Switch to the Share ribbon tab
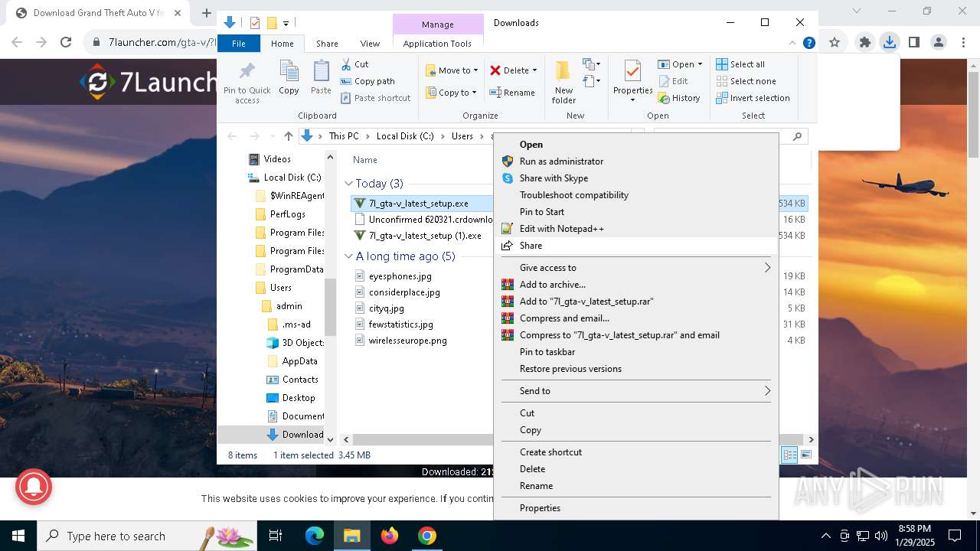The height and width of the screenshot is (551, 980). click(327, 44)
